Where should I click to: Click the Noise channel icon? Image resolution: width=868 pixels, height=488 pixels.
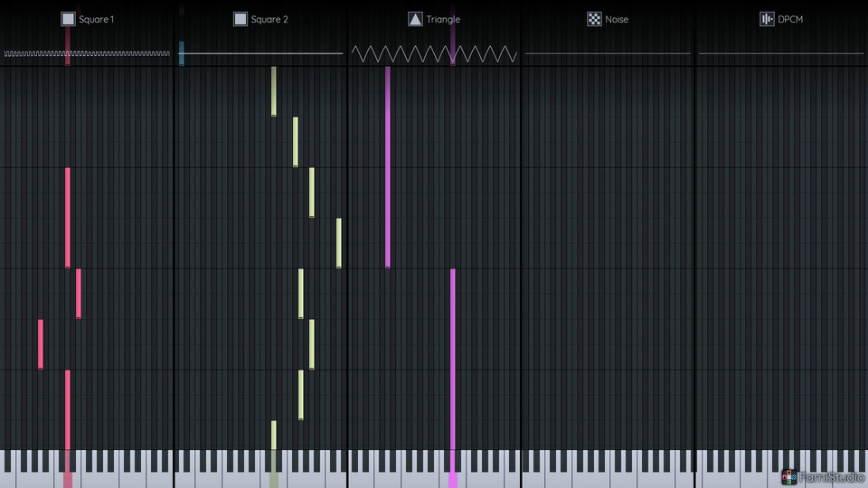(594, 19)
